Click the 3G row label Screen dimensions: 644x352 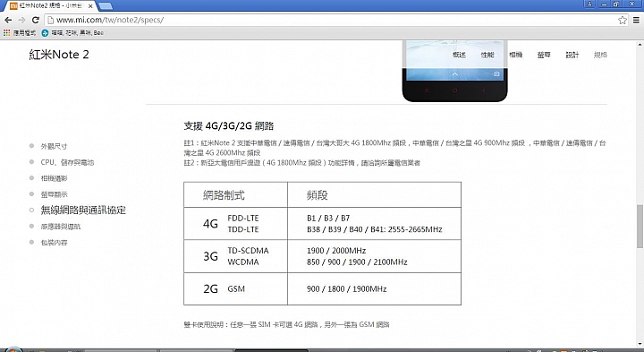[210, 256]
